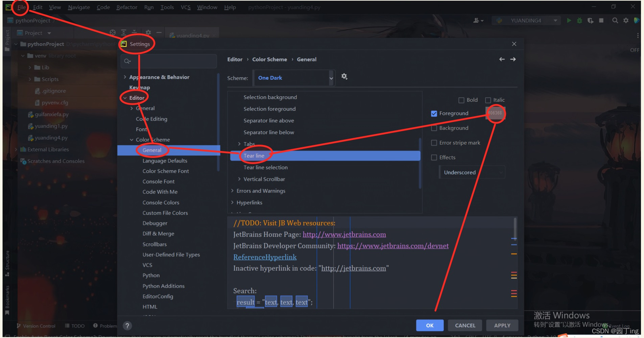Open Search Everywhere magnifier icon
The image size is (644, 338).
(x=615, y=21)
